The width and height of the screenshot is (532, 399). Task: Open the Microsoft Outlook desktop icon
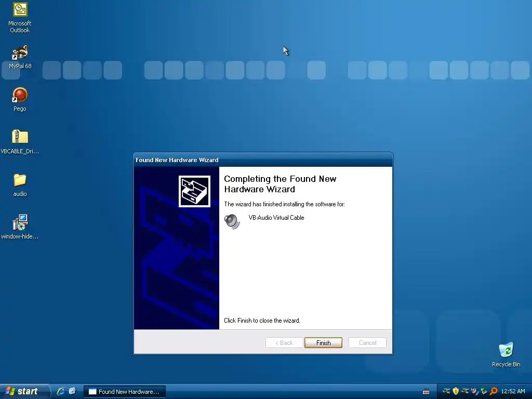pos(20,17)
